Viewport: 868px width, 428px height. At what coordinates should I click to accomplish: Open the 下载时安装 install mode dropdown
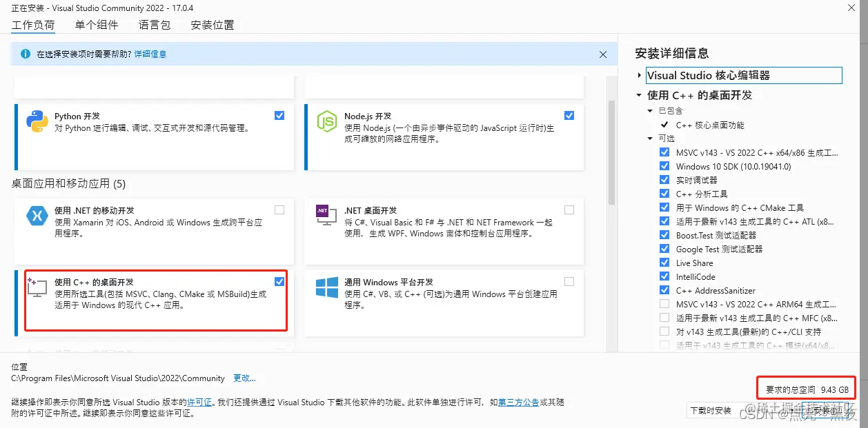[x=742, y=411]
